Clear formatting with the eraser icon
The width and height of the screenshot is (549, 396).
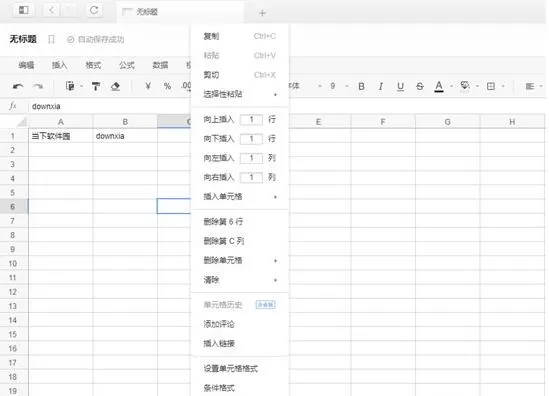115,86
